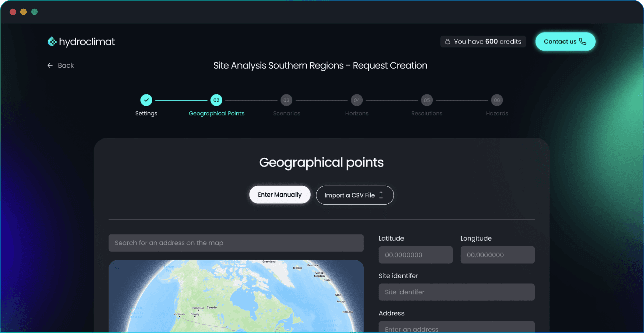
Task: Go Back to previous page
Action: click(x=61, y=65)
